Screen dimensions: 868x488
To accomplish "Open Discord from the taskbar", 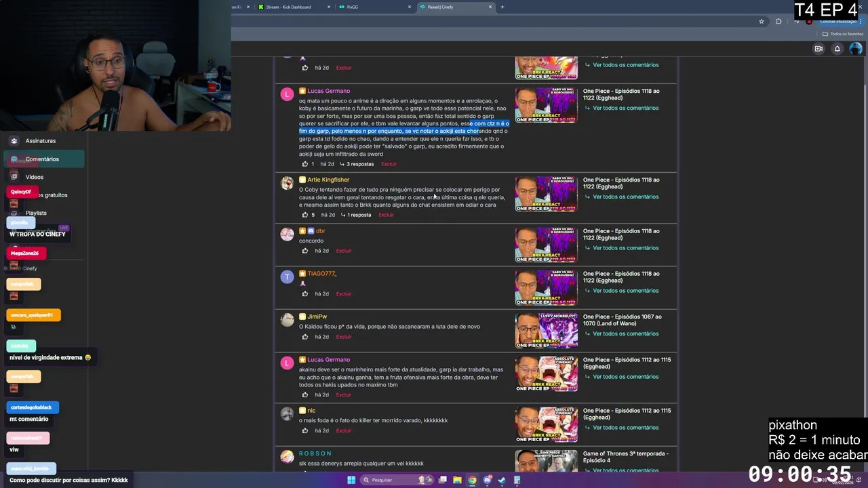I will (x=487, y=480).
